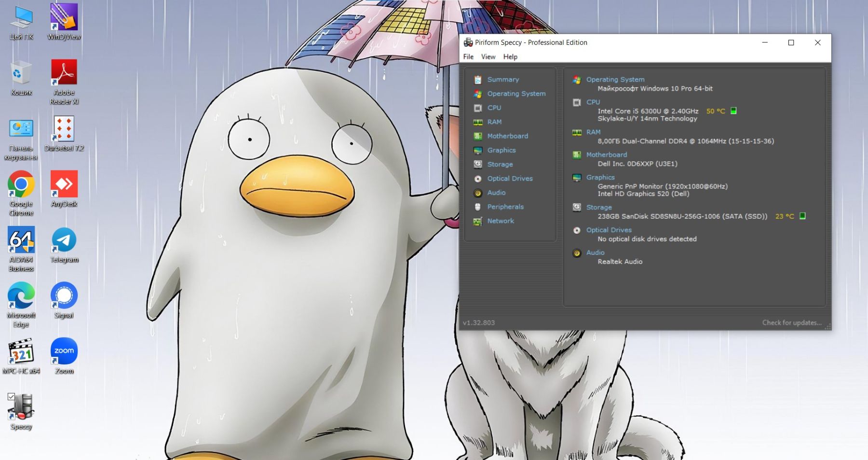Screen dimensions: 868x460
Task: Click the v1.32.803 version label
Action: pyautogui.click(x=479, y=323)
